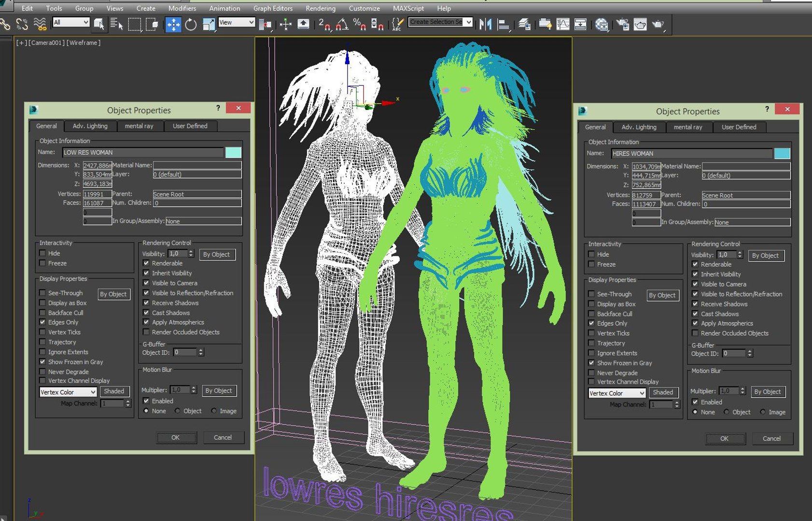Screen dimensions: 812x521
Task: Open the Curve Editor icon
Action: (x=563, y=24)
